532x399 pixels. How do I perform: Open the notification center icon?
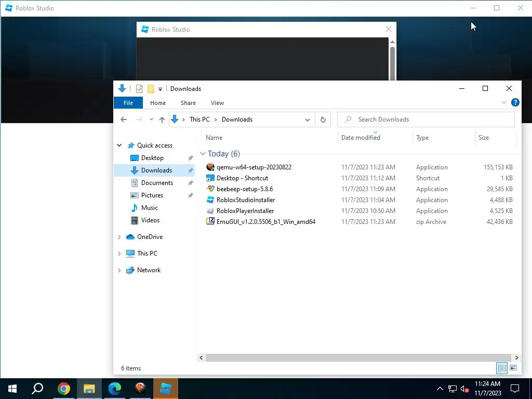515,389
